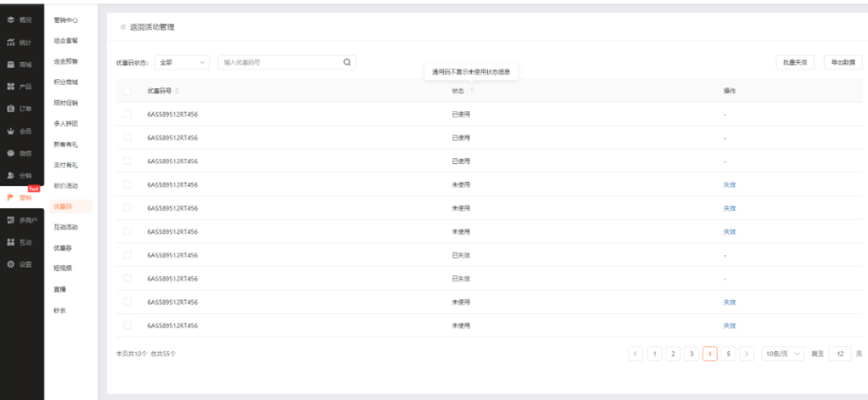Open the 概况 overview sidebar icon
The height and width of the screenshot is (400, 868).
[x=10, y=20]
